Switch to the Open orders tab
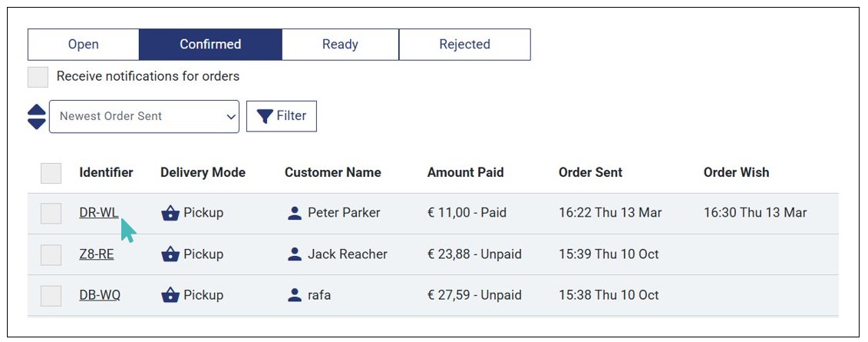 point(83,45)
